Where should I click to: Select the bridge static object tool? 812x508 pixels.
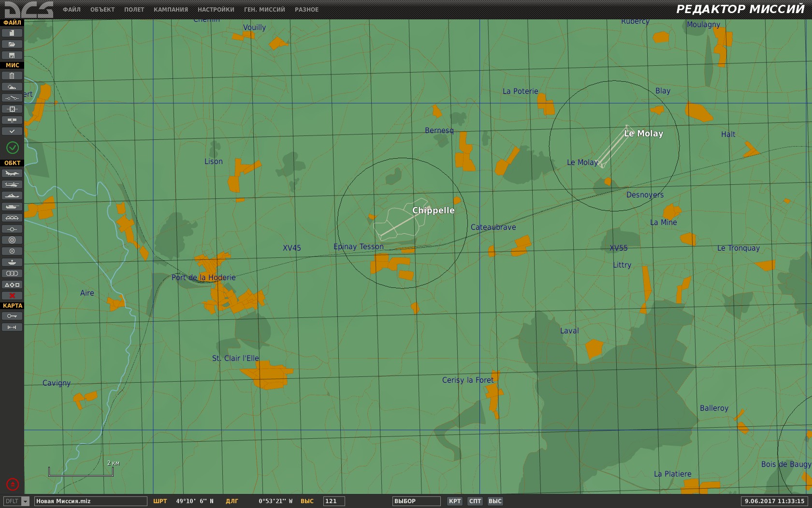click(12, 218)
